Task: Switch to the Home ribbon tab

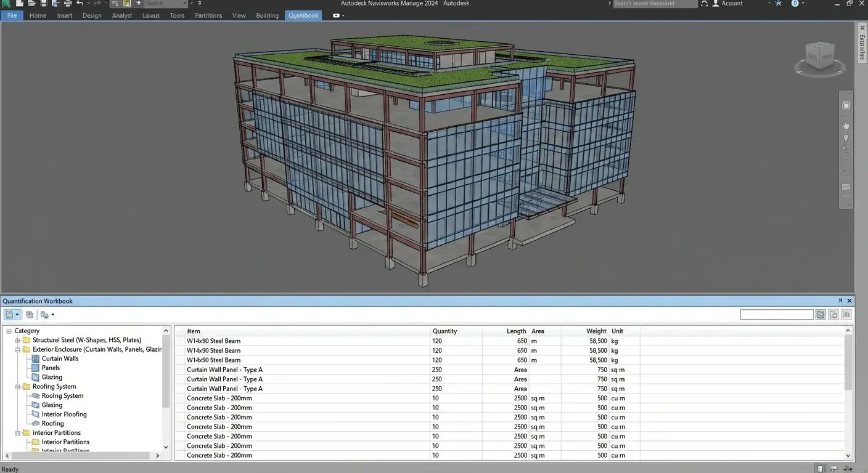Action: (x=38, y=15)
